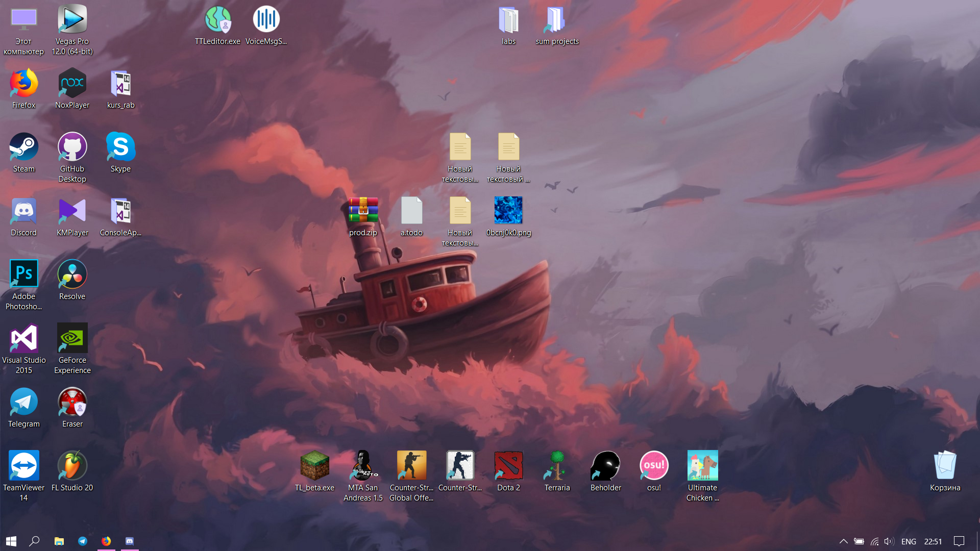Select Visual Studio 2015 shortcut
The width and height of the screenshot is (980, 551).
[23, 348]
